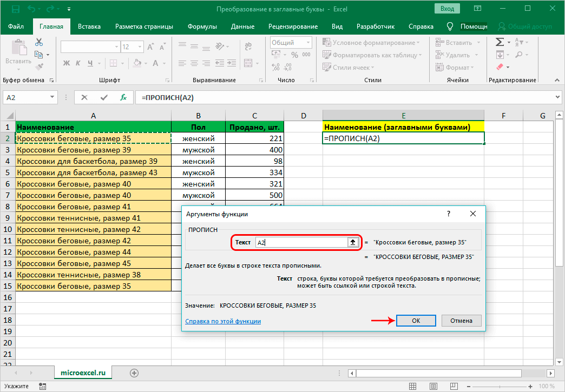
Task: Click the comma style 000 icon
Action: click(306, 55)
